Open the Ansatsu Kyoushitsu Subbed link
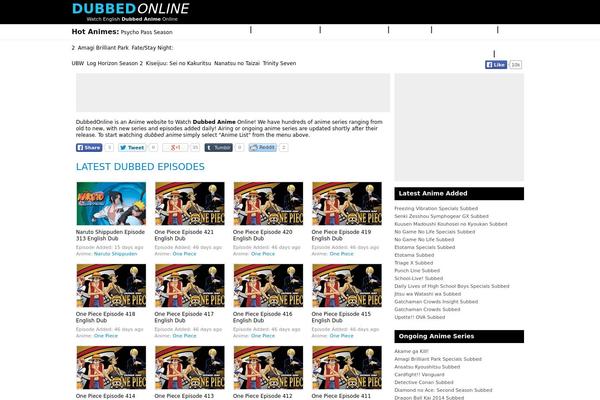 427,367
